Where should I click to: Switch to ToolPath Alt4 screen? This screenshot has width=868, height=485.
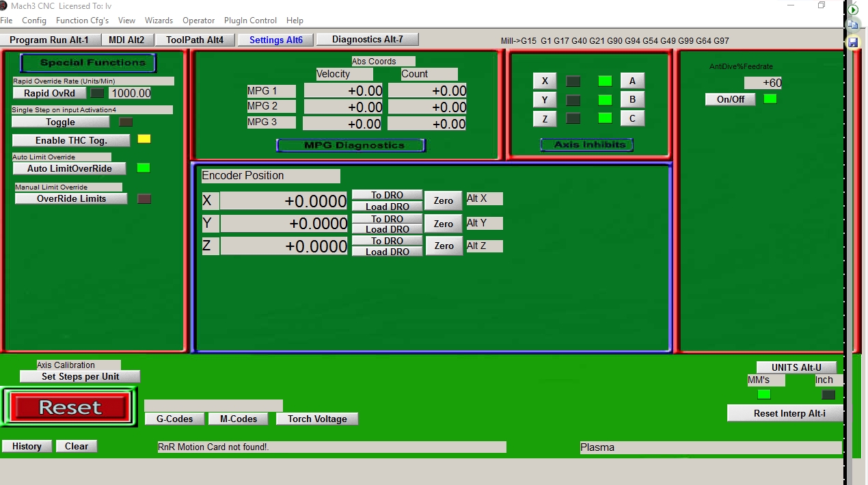pos(195,40)
